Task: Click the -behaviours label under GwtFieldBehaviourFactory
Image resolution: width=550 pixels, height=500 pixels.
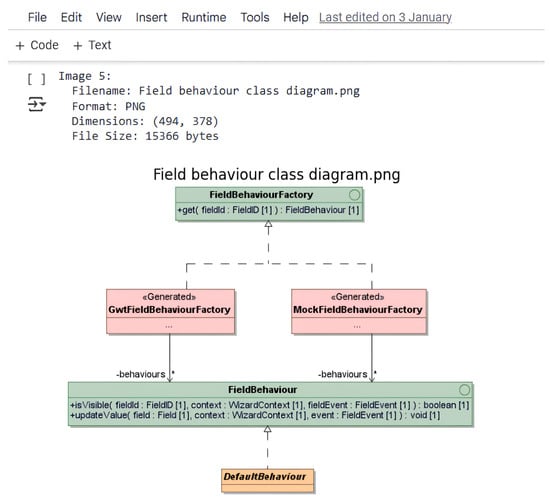Action: 141,374
